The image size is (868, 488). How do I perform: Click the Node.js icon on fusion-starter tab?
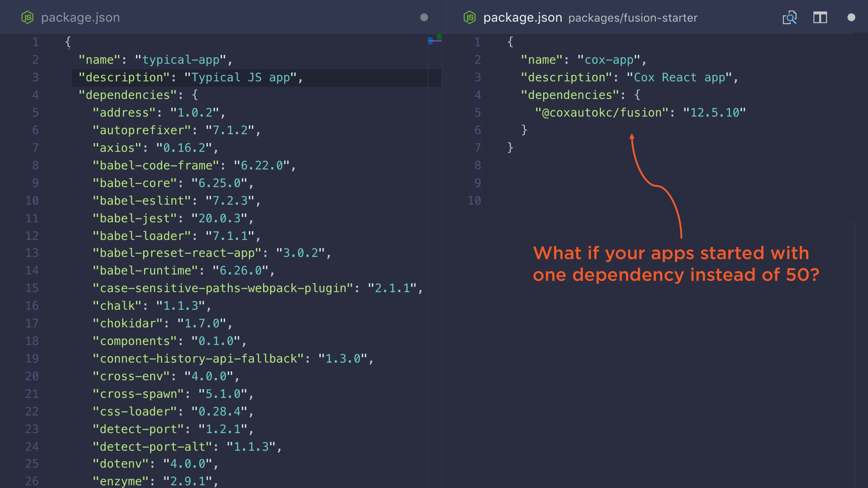(x=470, y=17)
